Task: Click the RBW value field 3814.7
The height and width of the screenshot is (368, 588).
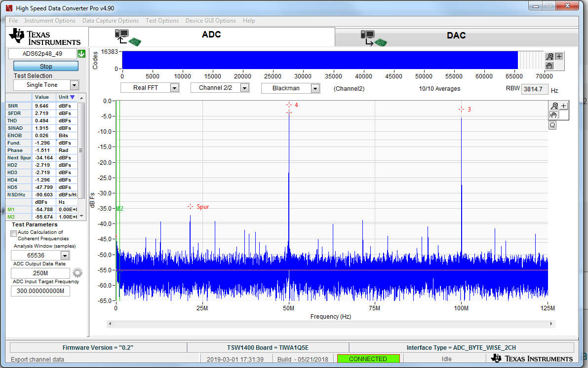Action: pos(534,89)
